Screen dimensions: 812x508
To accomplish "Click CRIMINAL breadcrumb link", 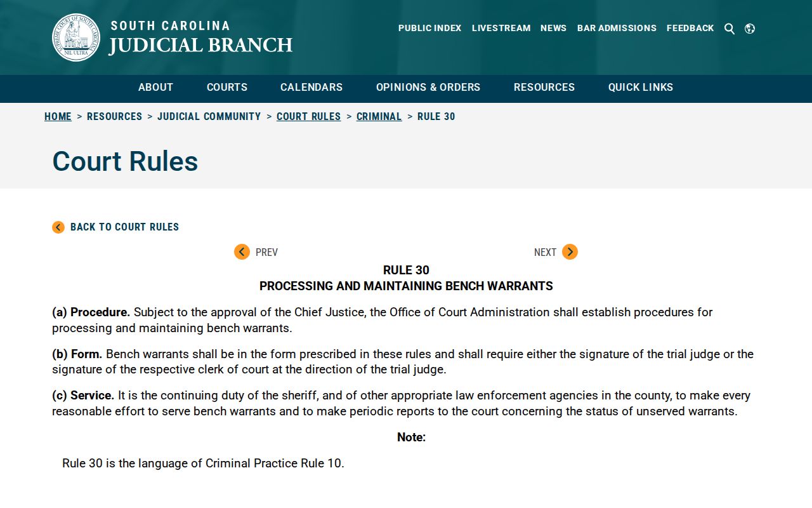I will 379,117.
